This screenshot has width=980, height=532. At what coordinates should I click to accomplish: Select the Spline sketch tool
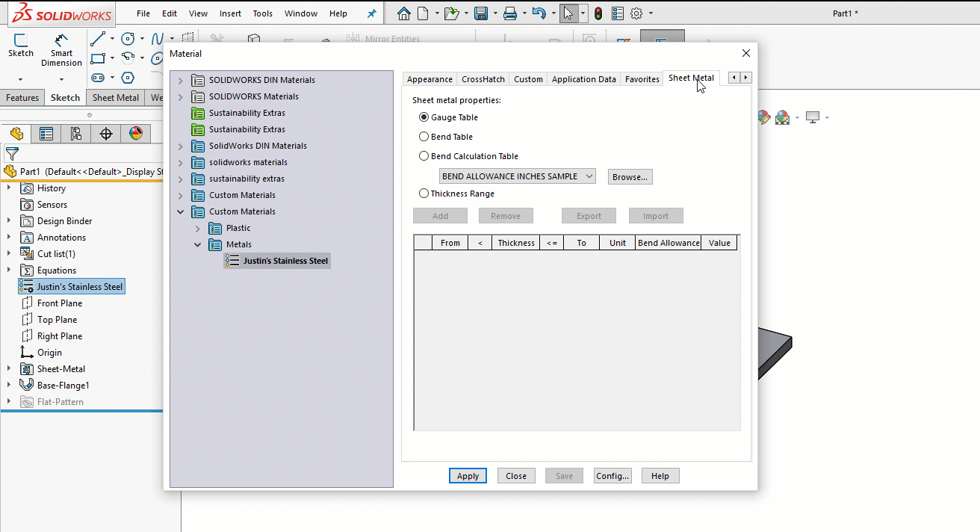[158, 38]
